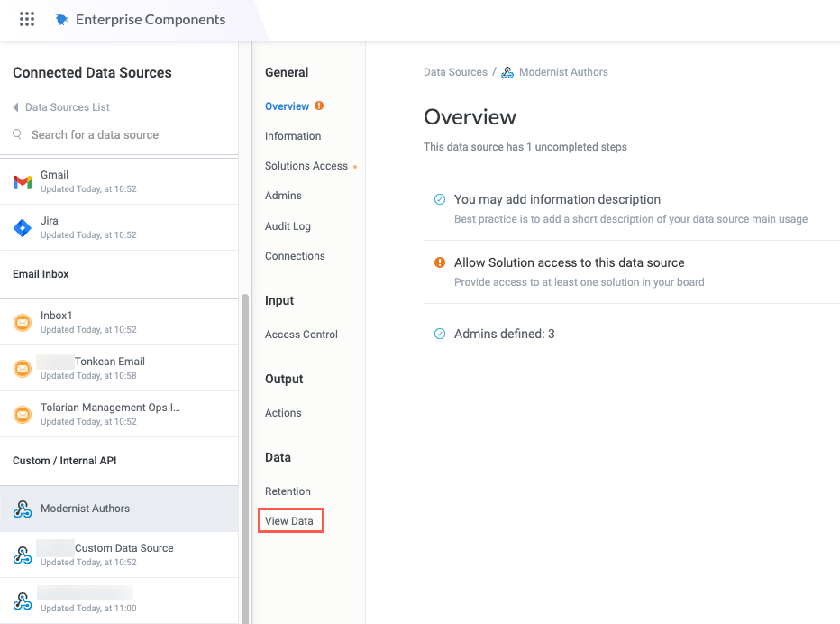Image resolution: width=840 pixels, height=624 pixels.
Task: Click the Gmail data source icon
Action: coord(22,180)
